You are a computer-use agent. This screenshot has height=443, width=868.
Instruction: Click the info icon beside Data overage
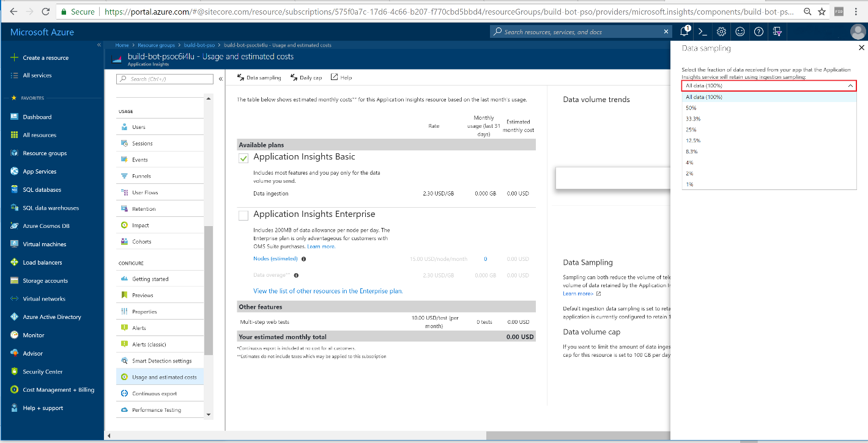[x=296, y=276]
